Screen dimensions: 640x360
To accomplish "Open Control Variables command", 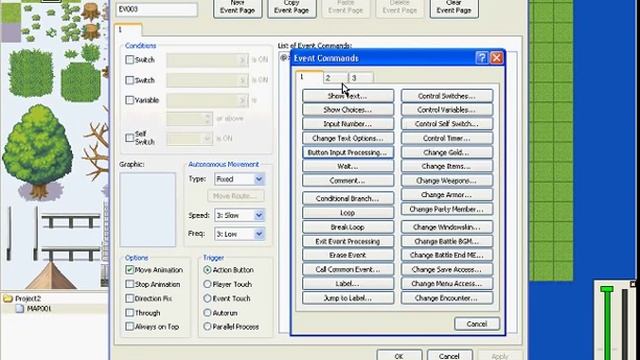I will [447, 110].
